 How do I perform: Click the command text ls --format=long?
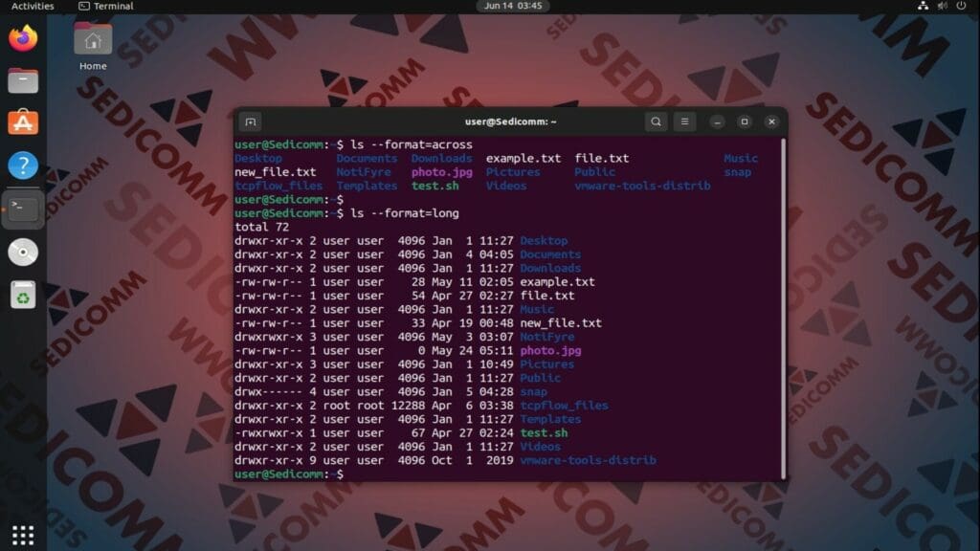(x=405, y=213)
